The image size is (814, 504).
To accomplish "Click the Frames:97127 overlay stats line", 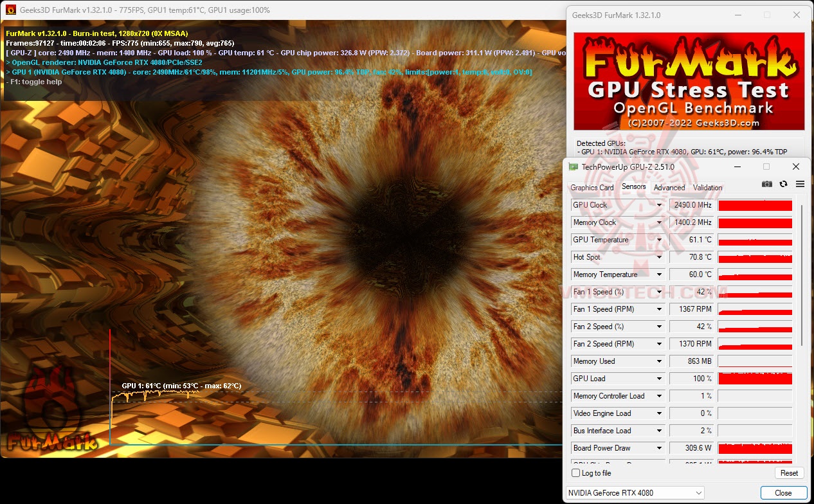I will [120, 43].
